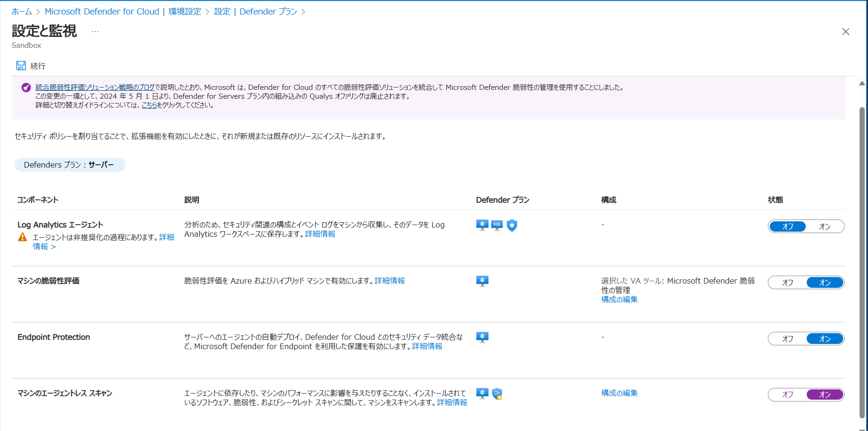The height and width of the screenshot is (431, 868).
Task: Disable マシンのエージェントレス スキャン toggle
Action: [x=788, y=395]
